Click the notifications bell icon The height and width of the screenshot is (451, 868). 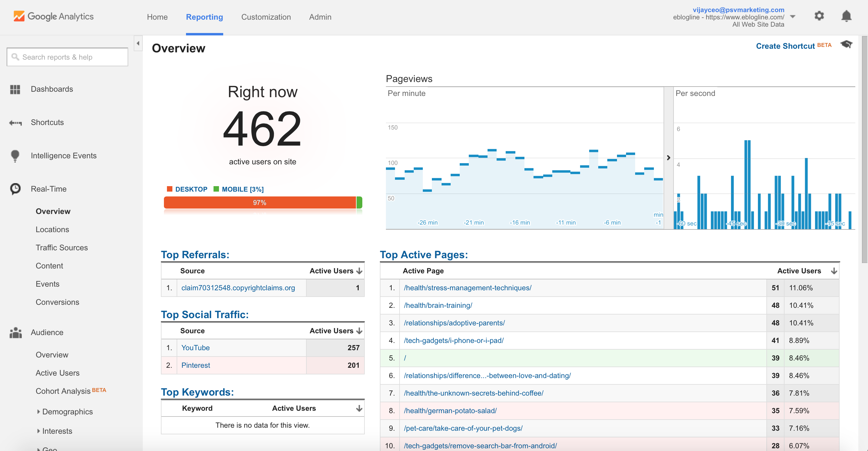[x=847, y=16]
